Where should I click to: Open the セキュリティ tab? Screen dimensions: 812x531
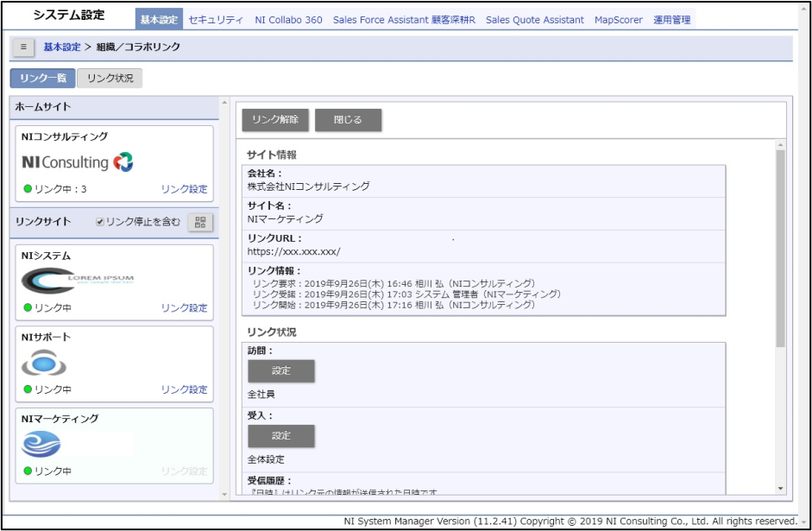[x=216, y=20]
